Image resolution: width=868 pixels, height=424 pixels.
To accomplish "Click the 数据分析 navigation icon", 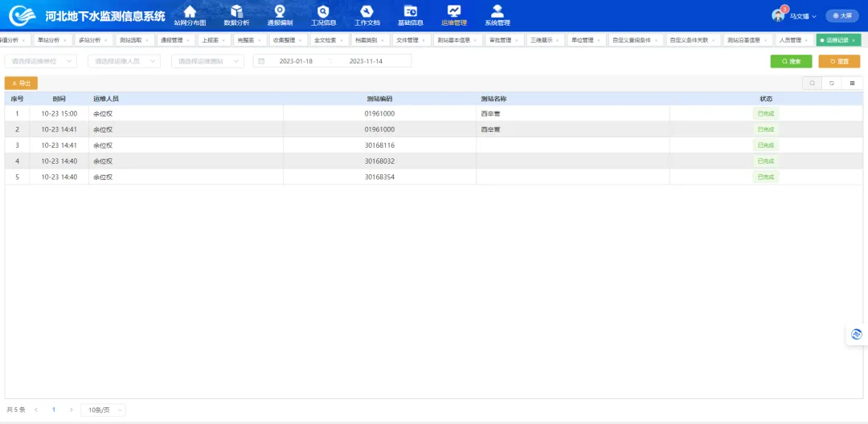I will click(236, 11).
